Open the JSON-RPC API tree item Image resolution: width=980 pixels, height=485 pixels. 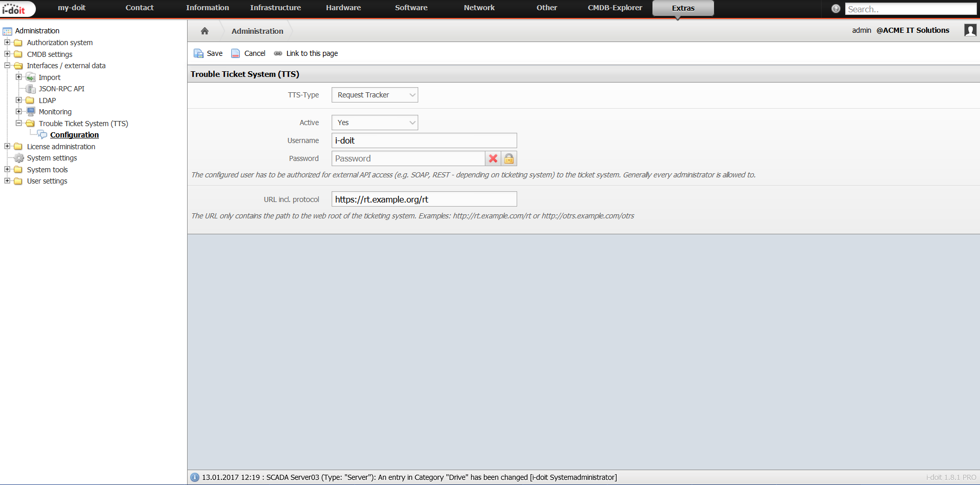(62, 89)
